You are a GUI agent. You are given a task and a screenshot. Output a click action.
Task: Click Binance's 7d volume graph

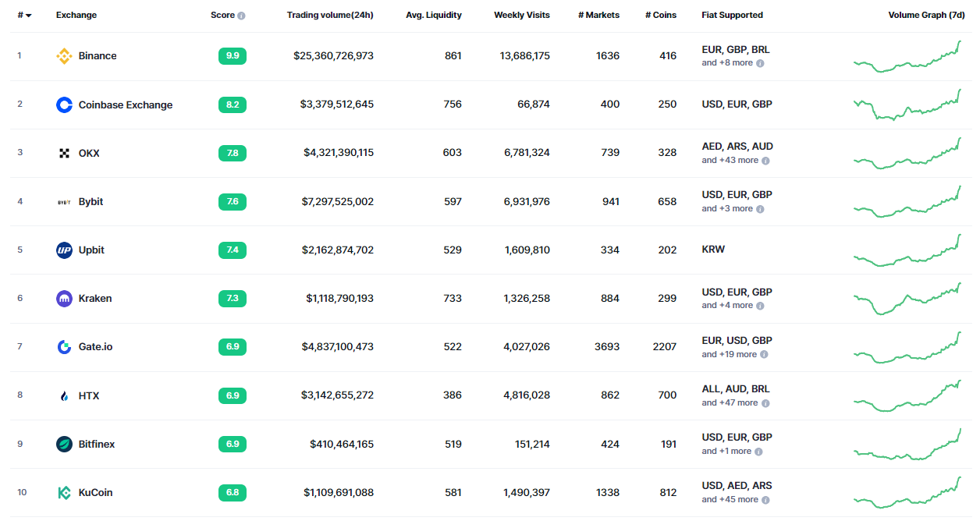[907, 57]
